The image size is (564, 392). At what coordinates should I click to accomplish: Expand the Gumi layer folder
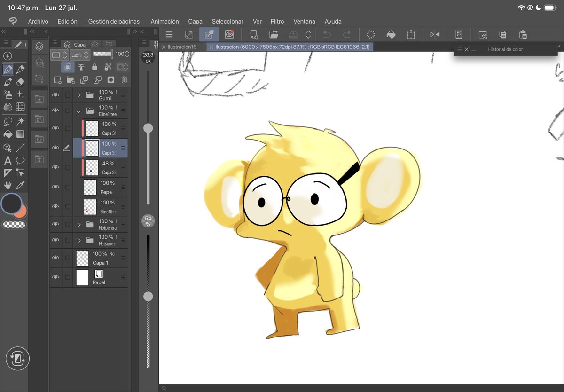point(79,95)
